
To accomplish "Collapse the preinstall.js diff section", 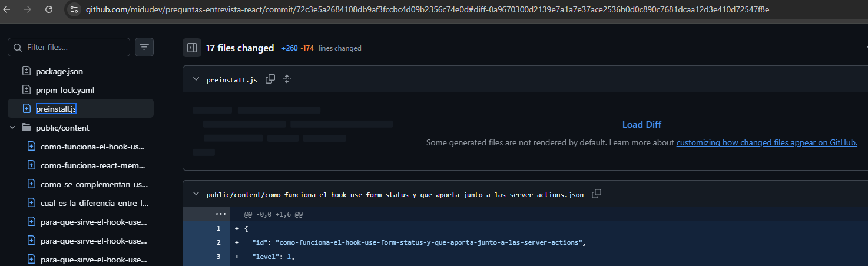I will (196, 79).
